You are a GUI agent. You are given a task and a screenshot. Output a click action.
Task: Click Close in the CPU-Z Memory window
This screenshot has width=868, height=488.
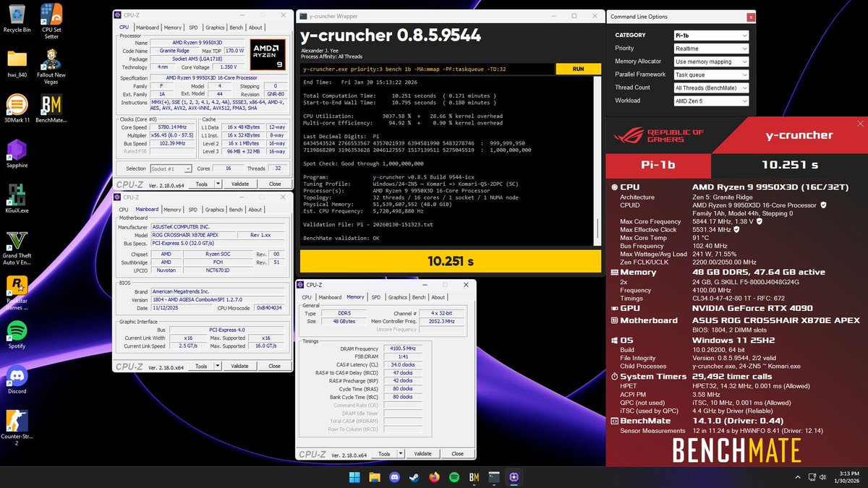pyautogui.click(x=457, y=454)
